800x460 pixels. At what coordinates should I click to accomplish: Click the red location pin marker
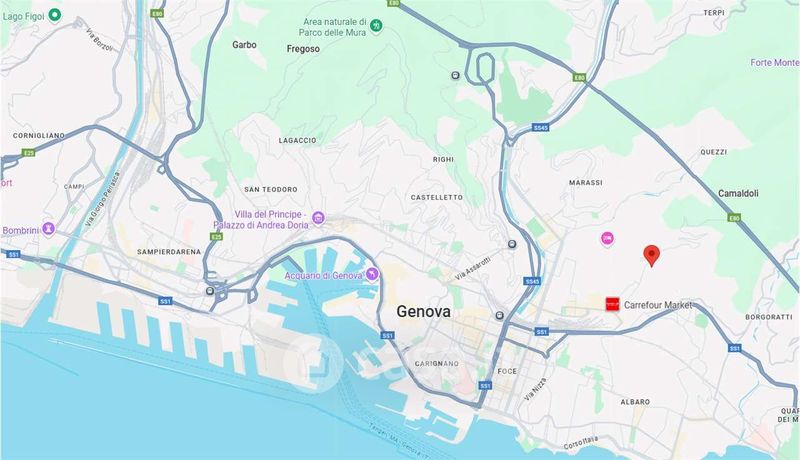click(x=651, y=255)
